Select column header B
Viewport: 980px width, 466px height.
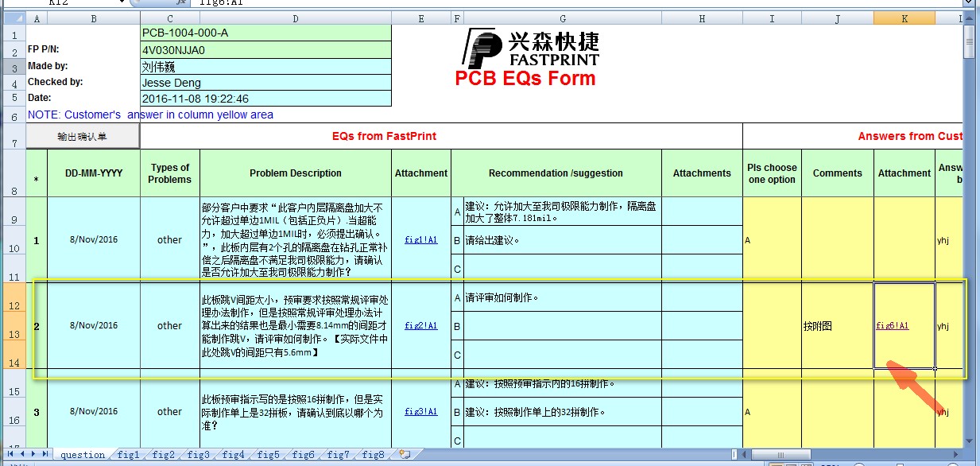coord(94,17)
